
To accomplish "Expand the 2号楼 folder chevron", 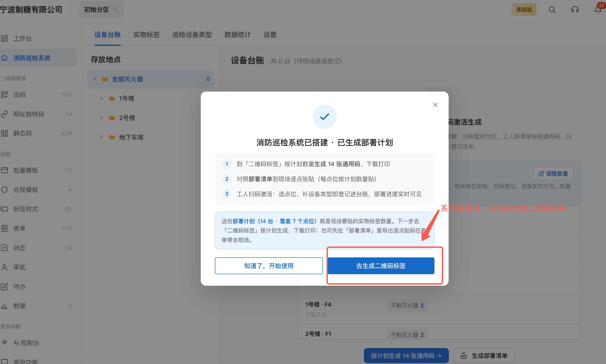I will [x=101, y=118].
